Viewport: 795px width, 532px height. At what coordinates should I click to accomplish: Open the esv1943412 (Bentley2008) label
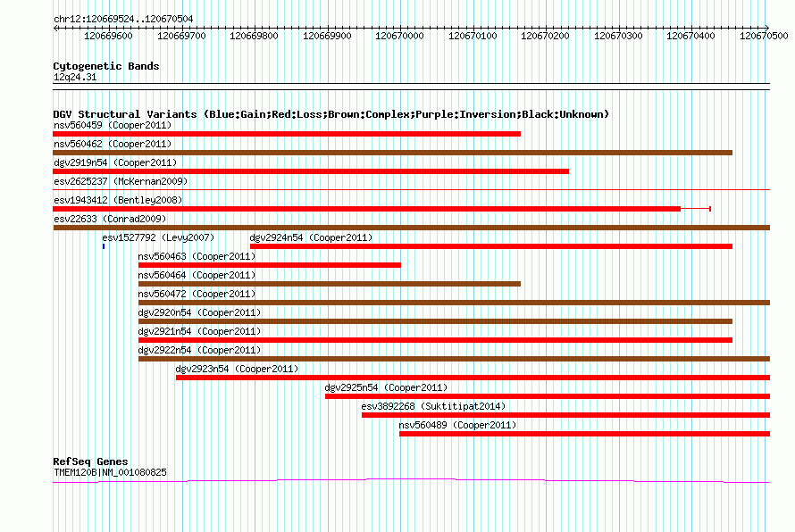118,200
